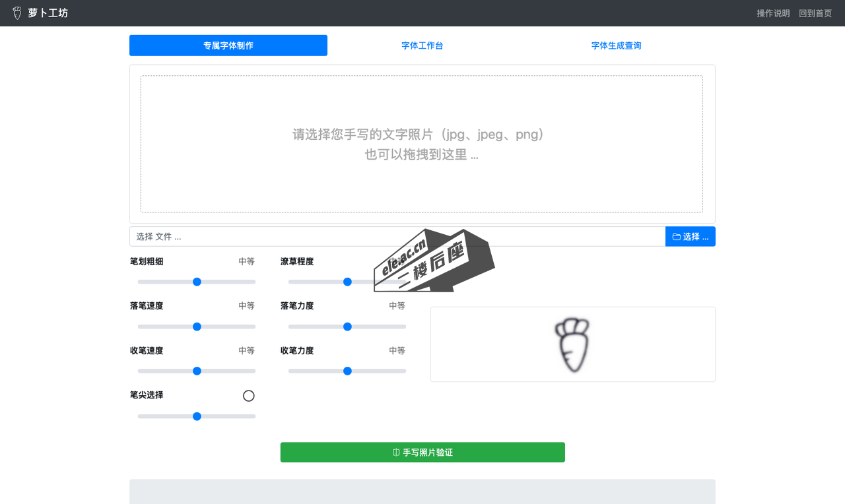845x504 pixels.
Task: Click the folder icon in 选择 button
Action: [677, 236]
